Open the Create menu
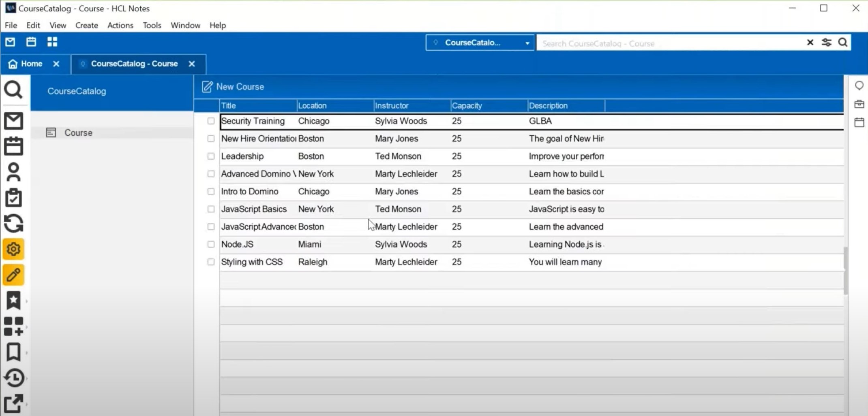This screenshot has height=416, width=868. point(87,25)
